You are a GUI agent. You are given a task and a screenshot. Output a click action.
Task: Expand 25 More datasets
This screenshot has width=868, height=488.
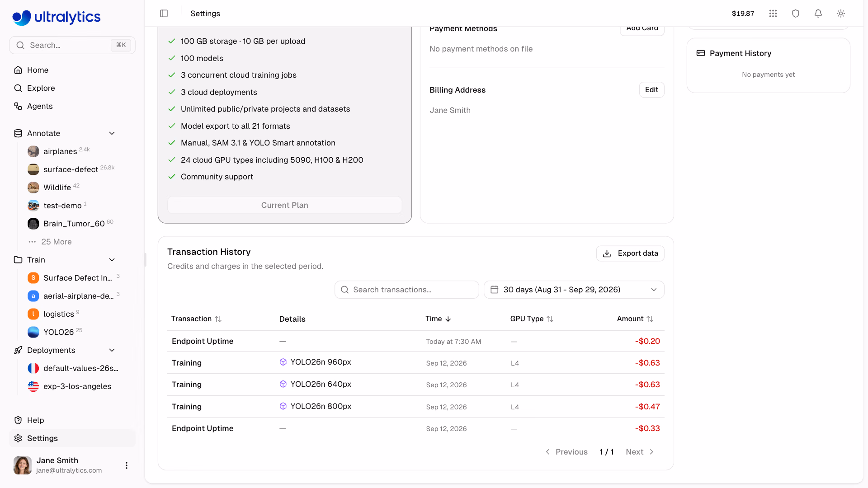[x=57, y=242]
